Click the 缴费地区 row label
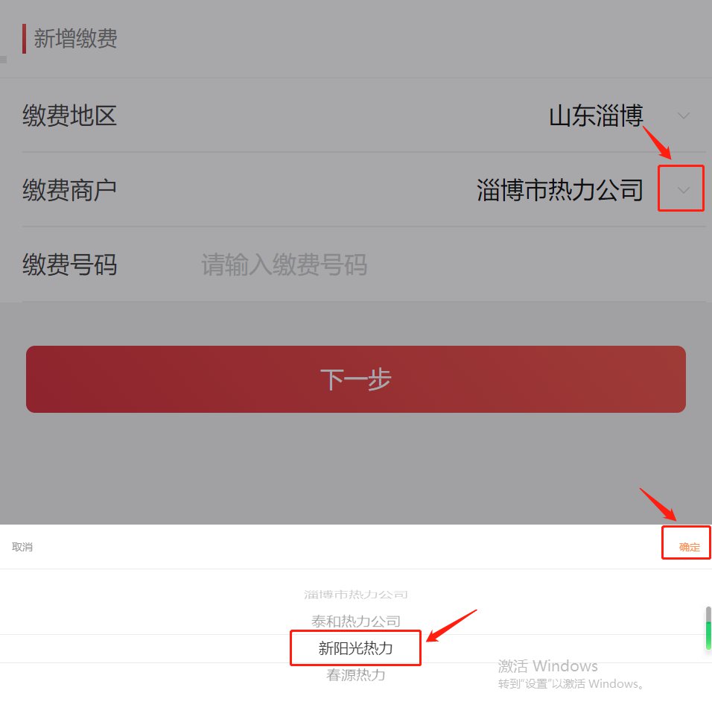This screenshot has width=712, height=728. pyautogui.click(x=69, y=115)
